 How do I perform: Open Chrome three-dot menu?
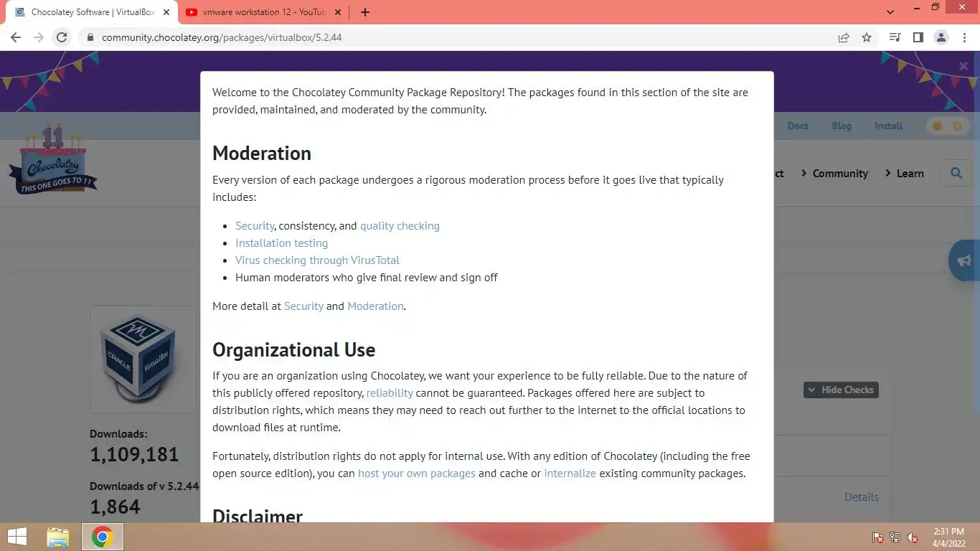click(963, 37)
